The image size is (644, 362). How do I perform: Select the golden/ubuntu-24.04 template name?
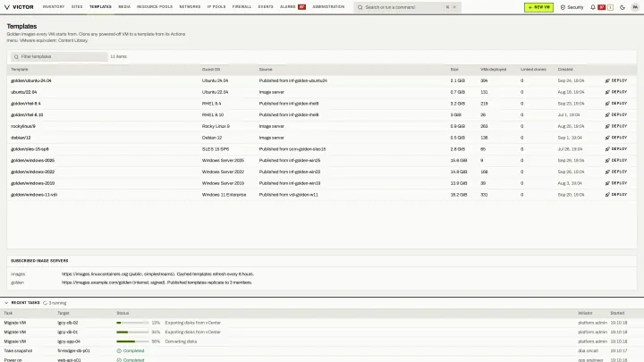tap(30, 80)
